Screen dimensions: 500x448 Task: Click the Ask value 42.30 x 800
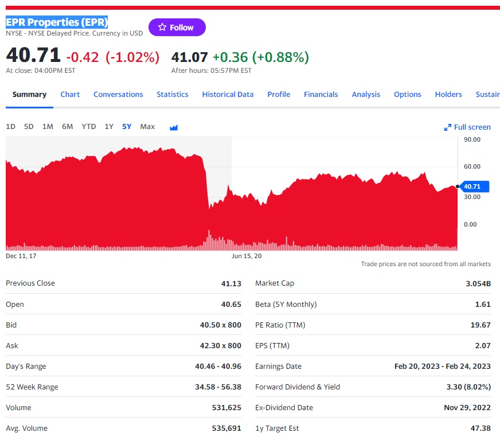(x=221, y=346)
